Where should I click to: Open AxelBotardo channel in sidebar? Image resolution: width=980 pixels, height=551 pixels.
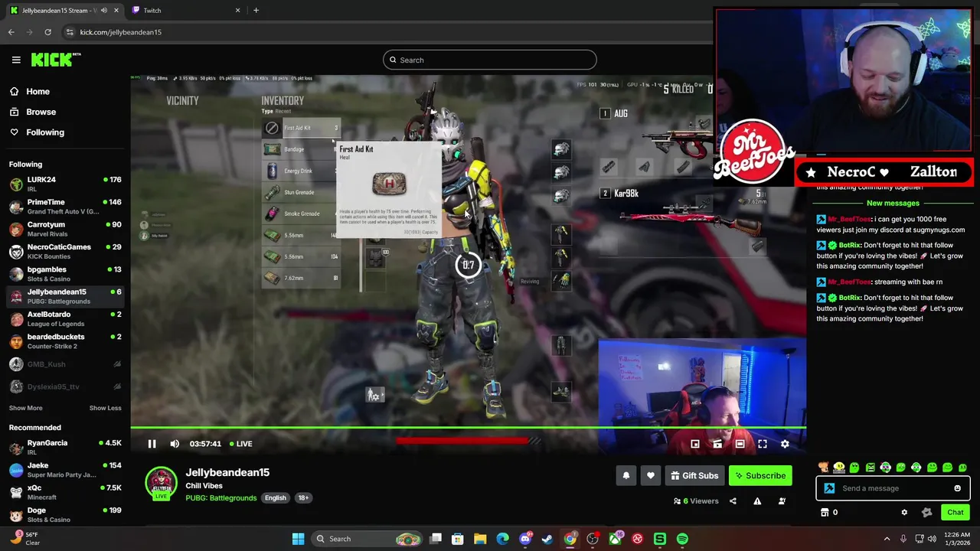tap(65, 318)
